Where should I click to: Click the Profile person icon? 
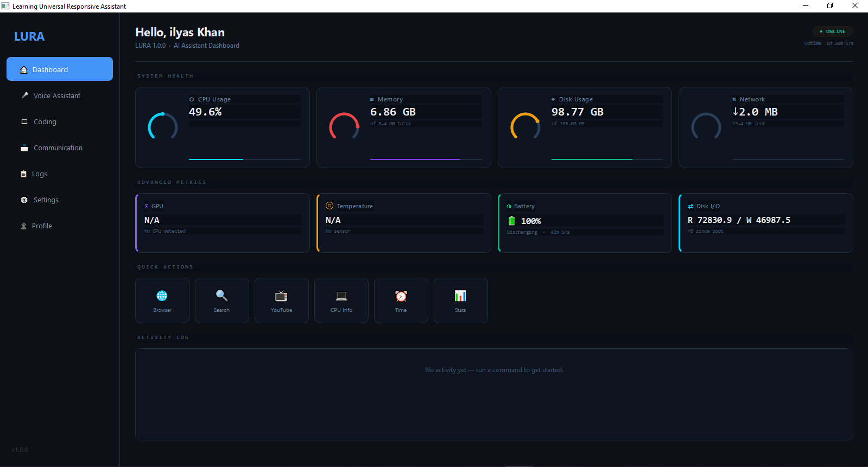(23, 226)
